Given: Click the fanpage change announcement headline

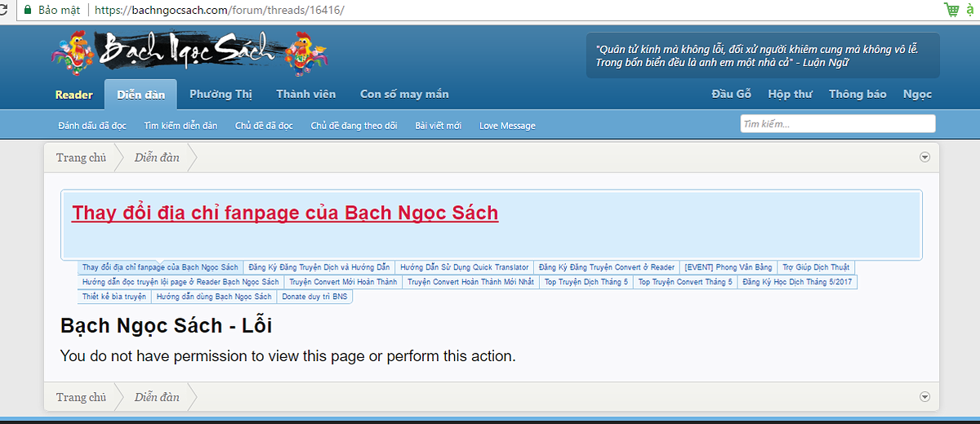Looking at the screenshot, I should pos(285,213).
